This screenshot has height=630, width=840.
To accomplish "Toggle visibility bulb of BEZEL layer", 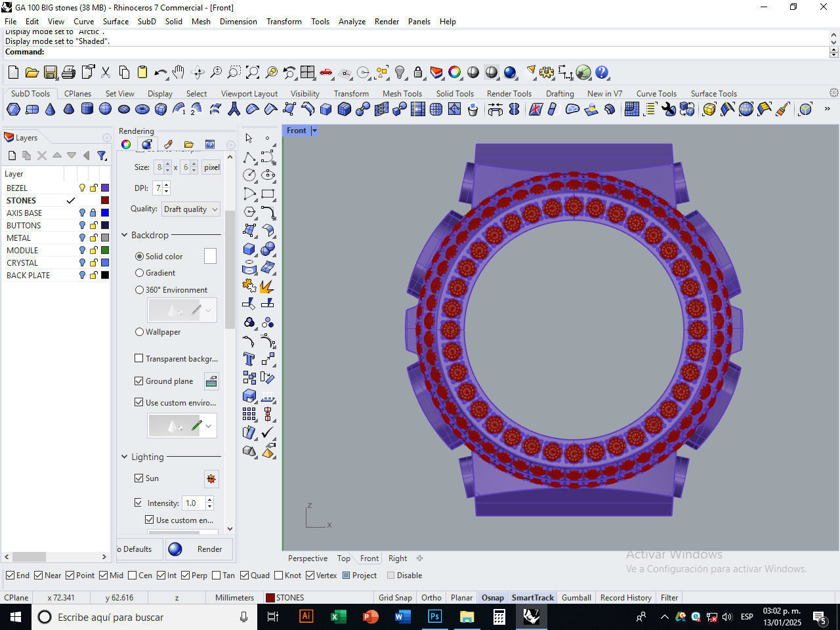I will (x=82, y=188).
